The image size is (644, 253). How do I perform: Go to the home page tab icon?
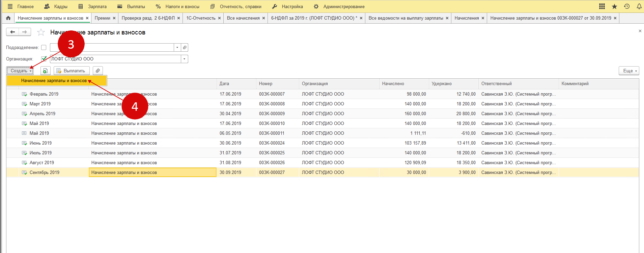coord(8,18)
